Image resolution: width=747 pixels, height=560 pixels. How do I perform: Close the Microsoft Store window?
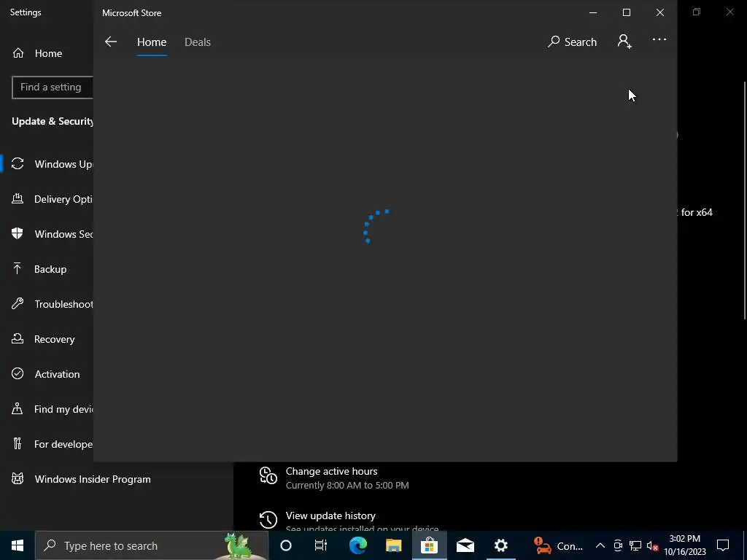click(x=659, y=12)
